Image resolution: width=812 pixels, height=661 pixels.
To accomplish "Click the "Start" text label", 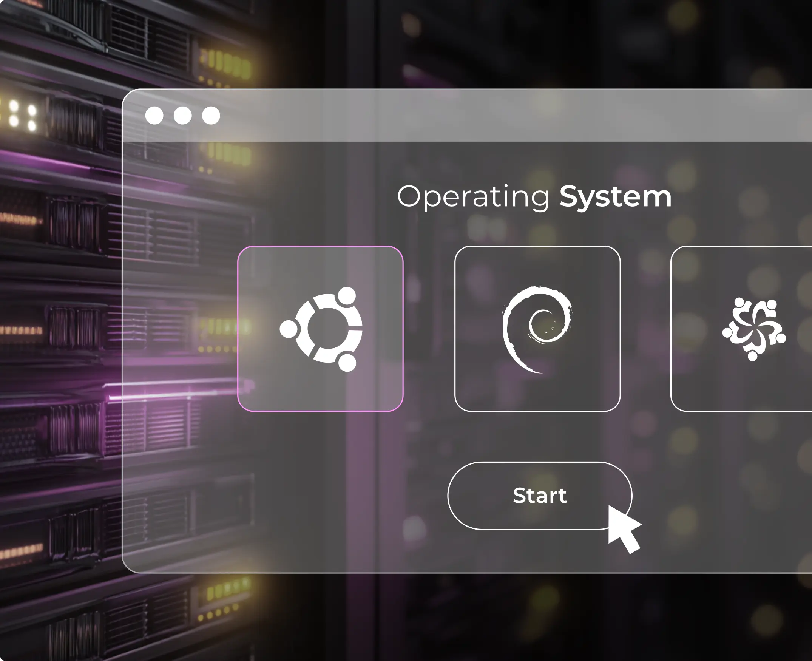I will click(x=539, y=495).
